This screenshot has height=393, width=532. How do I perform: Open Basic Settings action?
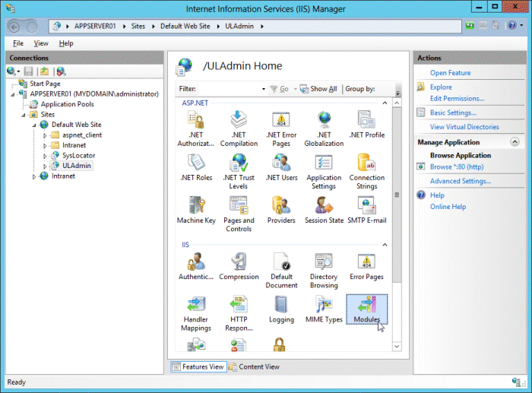(453, 113)
